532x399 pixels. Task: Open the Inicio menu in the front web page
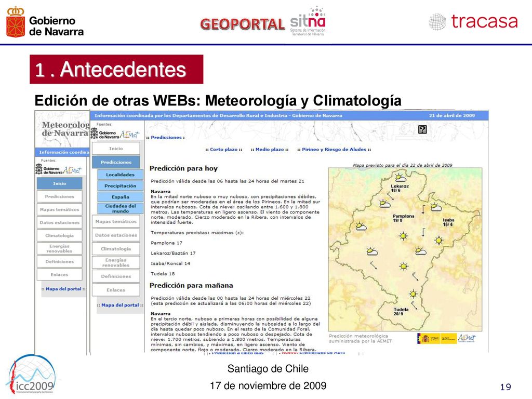tap(116, 149)
